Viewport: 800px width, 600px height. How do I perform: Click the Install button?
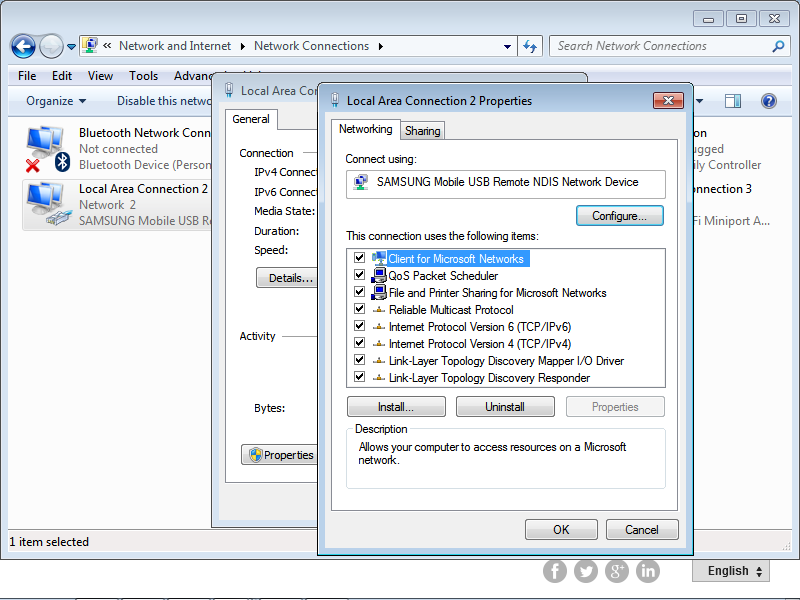(x=396, y=407)
